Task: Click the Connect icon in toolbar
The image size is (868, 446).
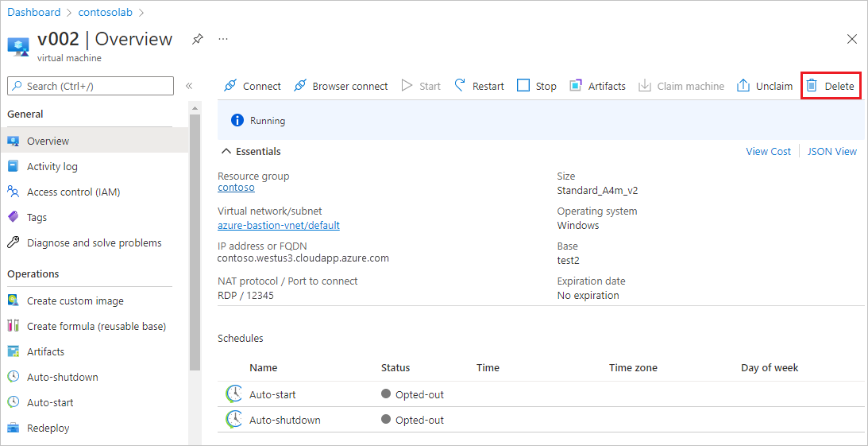Action: [230, 86]
